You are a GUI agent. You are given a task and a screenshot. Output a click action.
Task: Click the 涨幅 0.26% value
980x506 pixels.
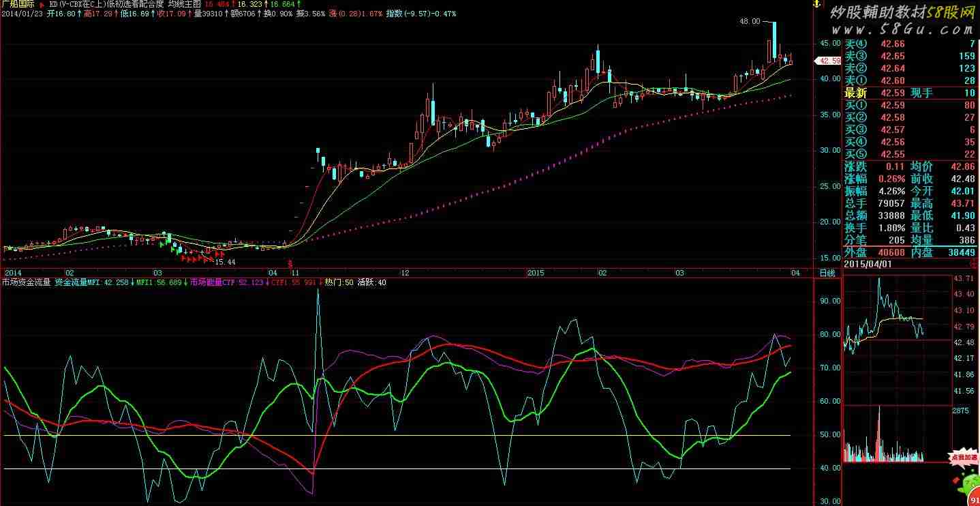click(x=891, y=179)
